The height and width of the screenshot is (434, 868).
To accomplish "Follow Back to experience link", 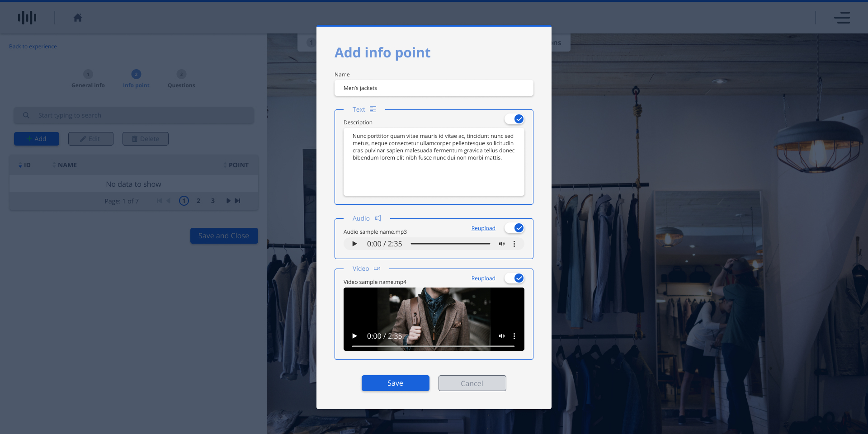I will [33, 47].
